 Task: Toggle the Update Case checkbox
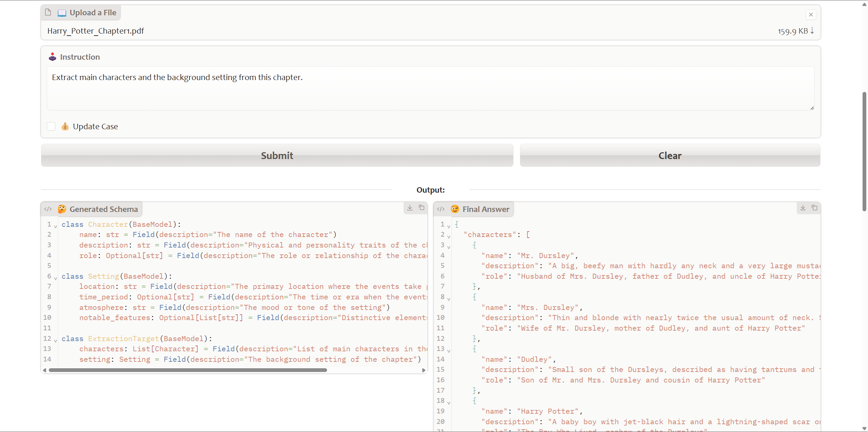[51, 126]
